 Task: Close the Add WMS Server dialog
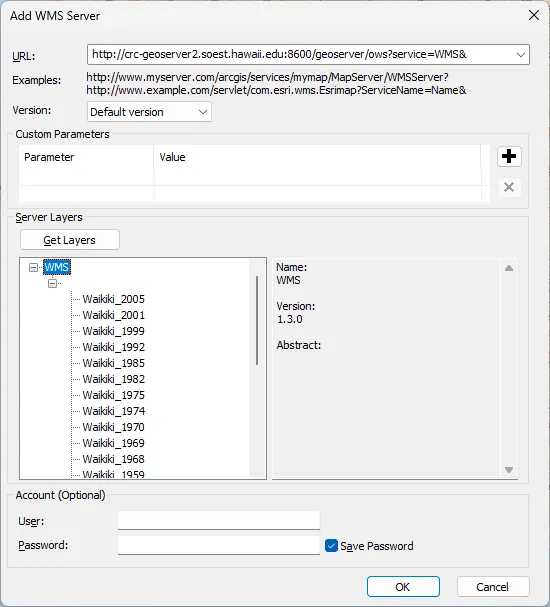tap(534, 15)
